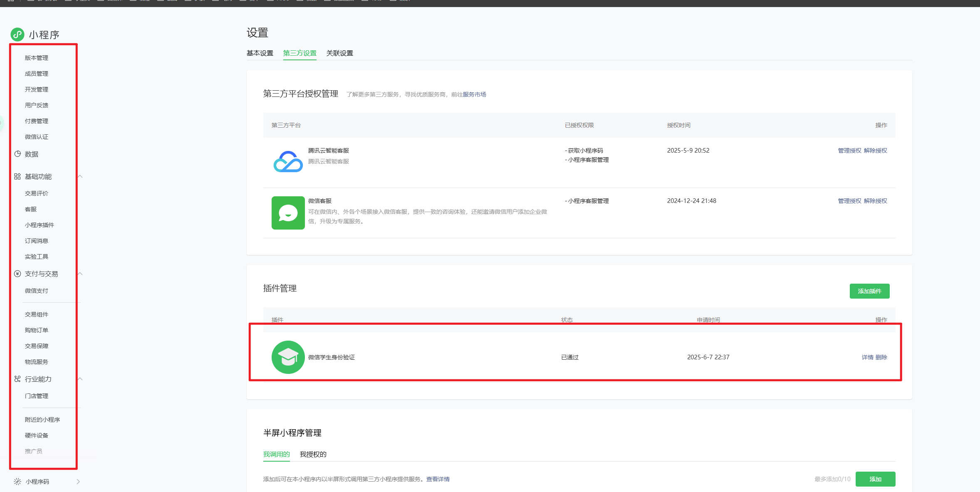The width and height of the screenshot is (980, 492).
Task: Click the 小程序 logo icon
Action: point(17,35)
